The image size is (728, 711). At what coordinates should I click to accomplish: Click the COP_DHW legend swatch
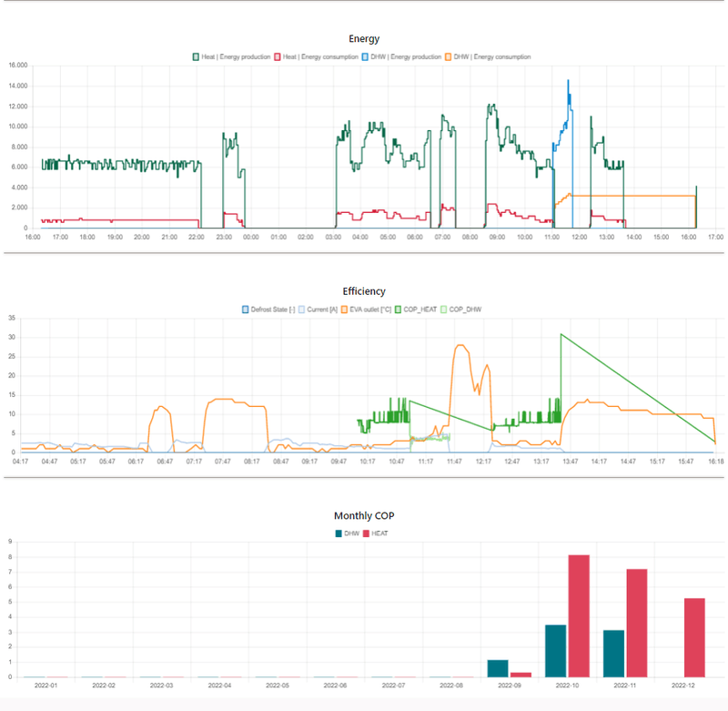[445, 310]
